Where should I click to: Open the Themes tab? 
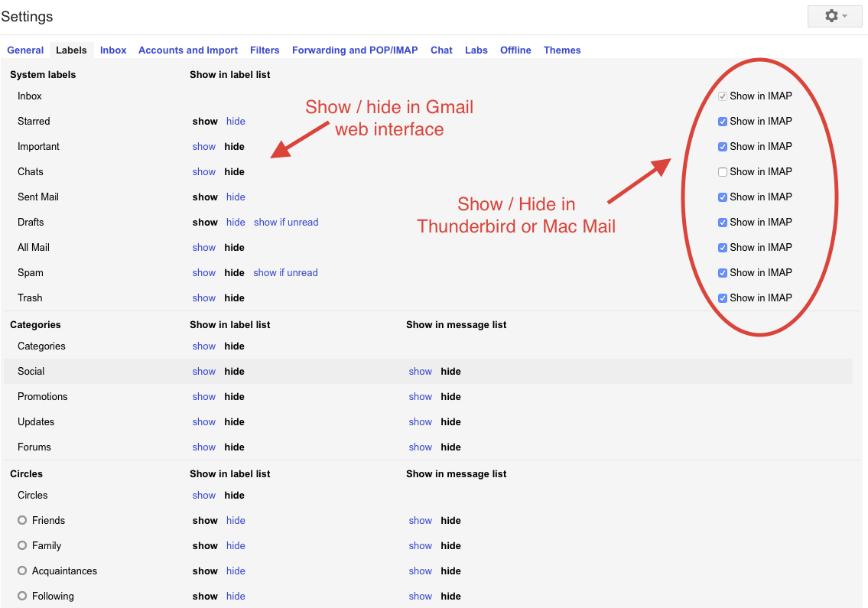(x=562, y=50)
